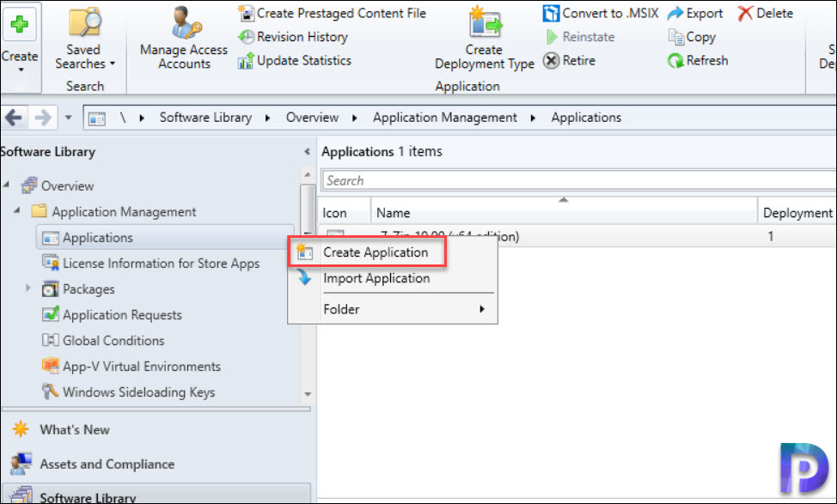The image size is (837, 504).
Task: Open the Manage Access Accounts icon
Action: tap(185, 23)
